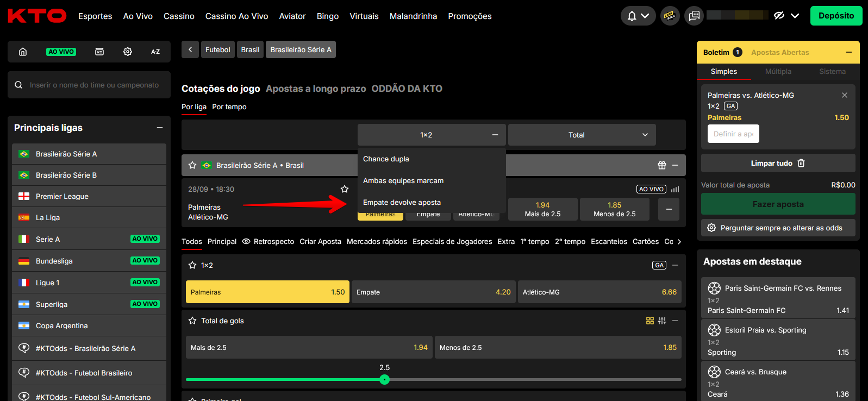868x401 pixels.
Task: Pick Mais de 2.5 in Total de gols
Action: coord(309,347)
